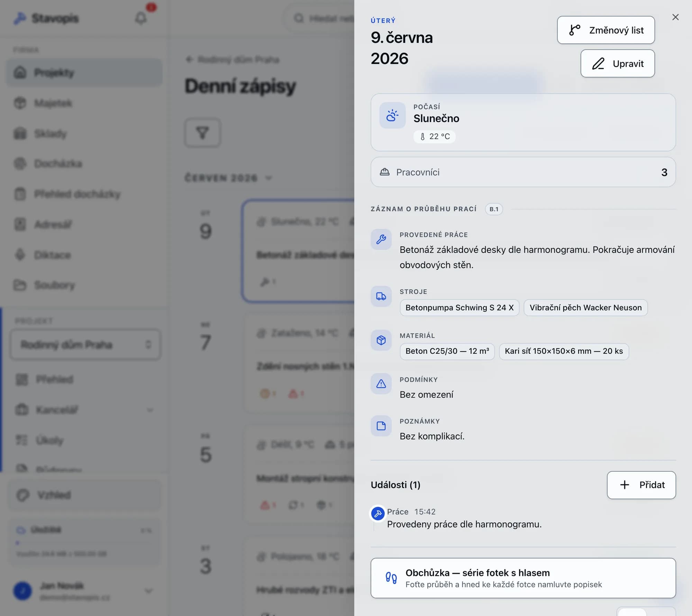692x616 pixels.
Task: Select the Beton C25/30 — 12 m³ chip
Action: (x=447, y=351)
